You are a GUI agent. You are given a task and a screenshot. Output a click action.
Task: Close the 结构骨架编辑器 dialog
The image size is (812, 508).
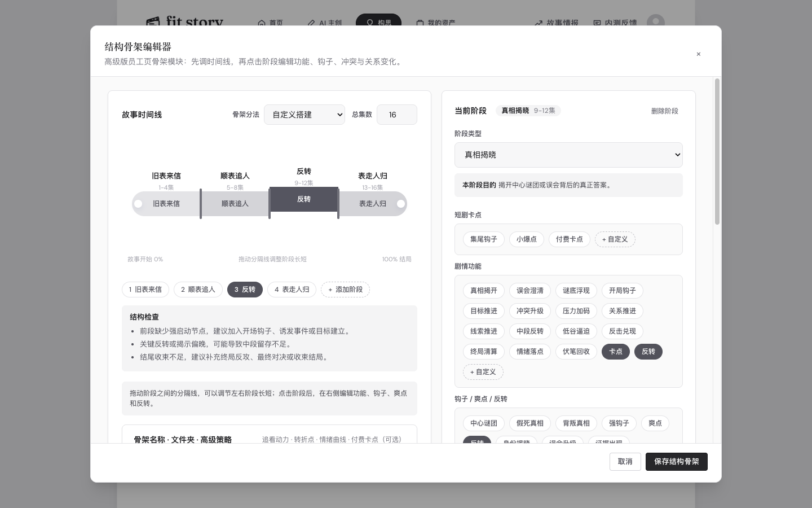pyautogui.click(x=698, y=54)
